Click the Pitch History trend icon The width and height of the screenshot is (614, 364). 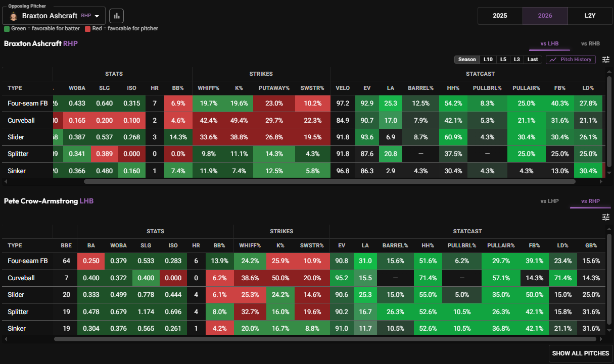[553, 60]
